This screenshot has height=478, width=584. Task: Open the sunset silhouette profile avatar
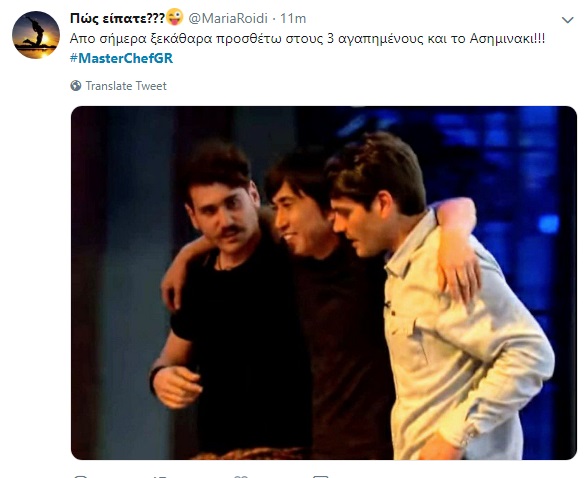click(x=36, y=35)
